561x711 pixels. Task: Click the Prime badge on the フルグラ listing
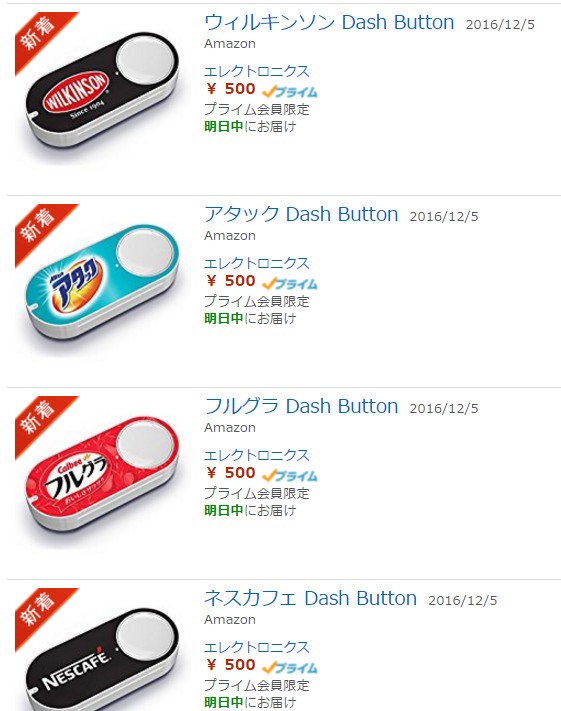coord(290,476)
